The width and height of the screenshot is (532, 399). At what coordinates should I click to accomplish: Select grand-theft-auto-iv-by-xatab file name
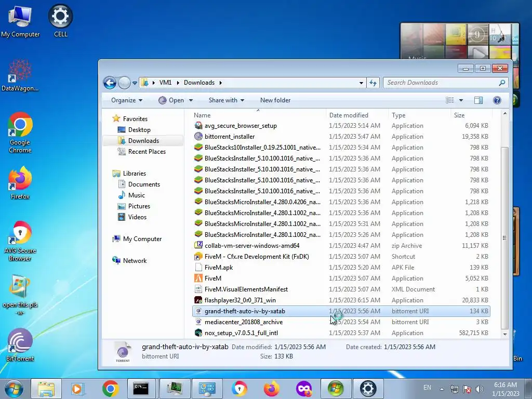(245, 311)
